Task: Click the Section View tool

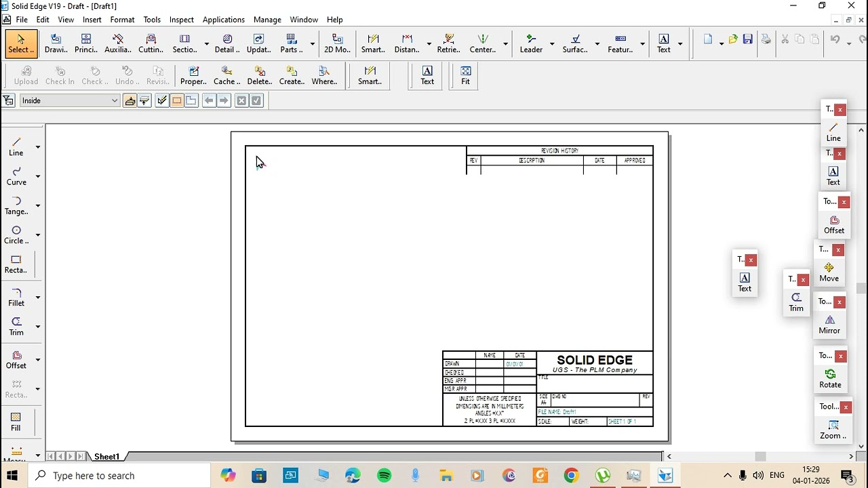Action: click(184, 44)
